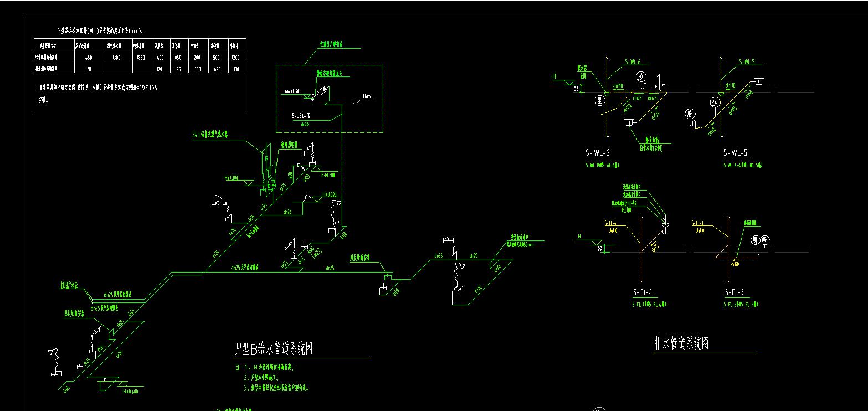Click the table cell value 1300

(x=116, y=58)
